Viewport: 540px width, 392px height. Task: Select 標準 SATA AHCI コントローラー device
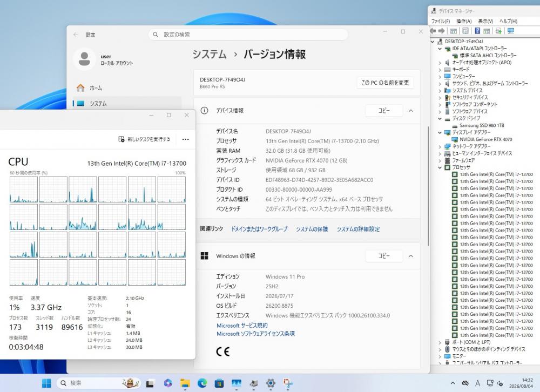coord(488,56)
